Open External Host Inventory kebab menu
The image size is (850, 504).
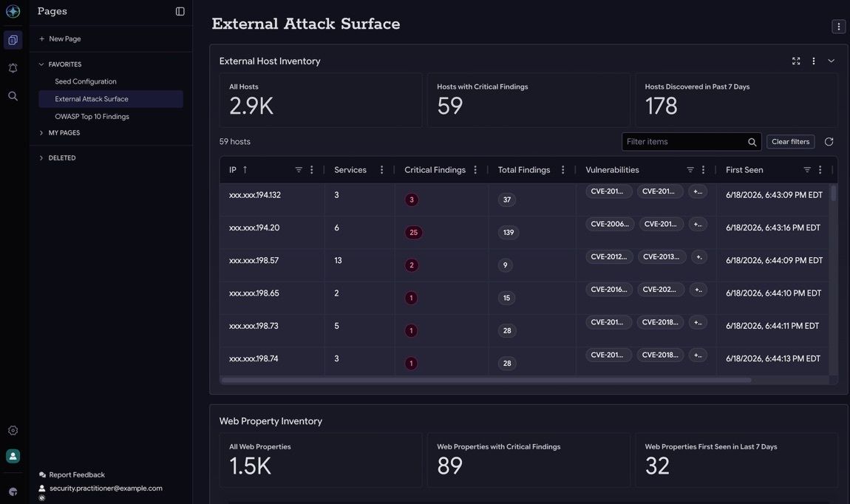(x=814, y=61)
